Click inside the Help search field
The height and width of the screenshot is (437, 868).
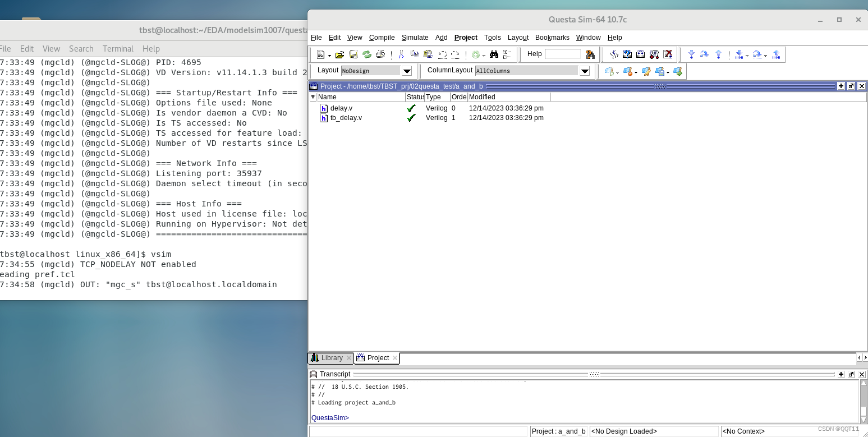tap(563, 54)
